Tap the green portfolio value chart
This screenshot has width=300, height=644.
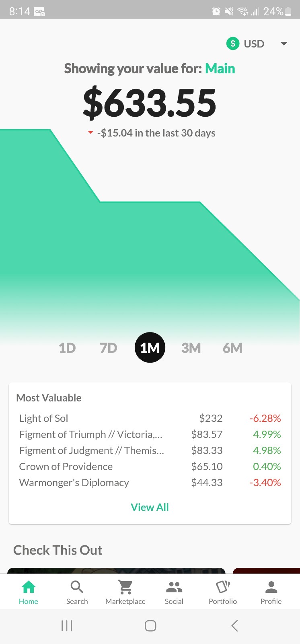[x=150, y=233]
